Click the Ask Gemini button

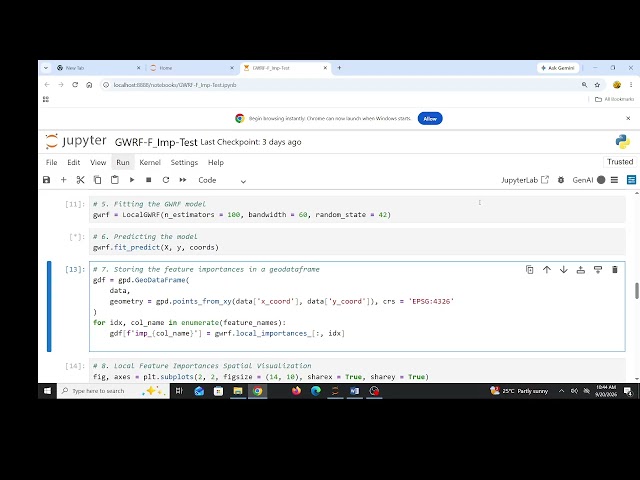click(558, 68)
